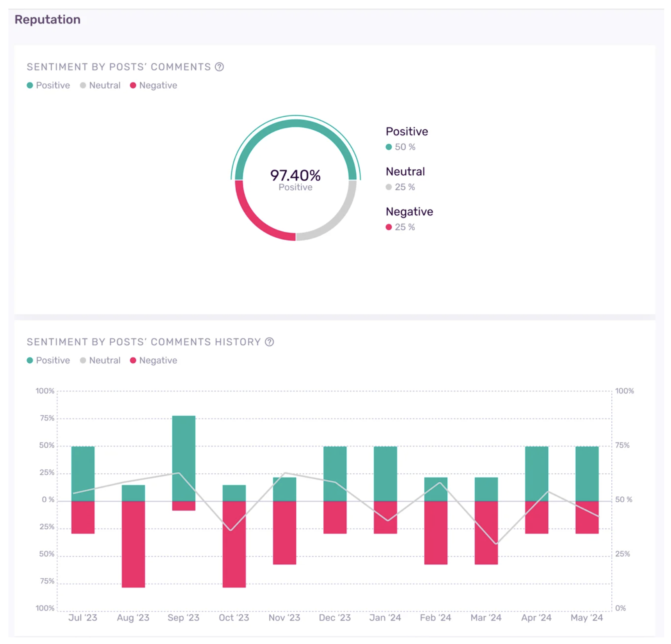
Task: Click help icon beside Comments History title
Action: click(x=269, y=342)
